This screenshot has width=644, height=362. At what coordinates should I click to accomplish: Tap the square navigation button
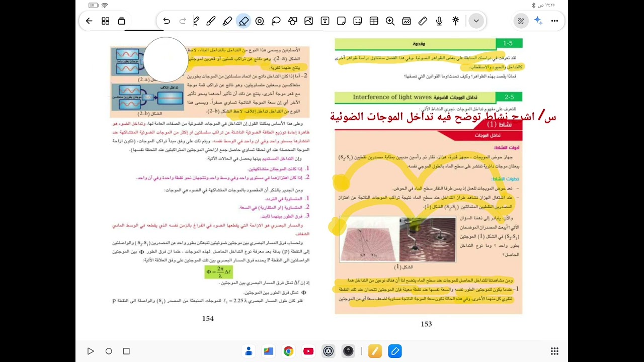(126, 351)
